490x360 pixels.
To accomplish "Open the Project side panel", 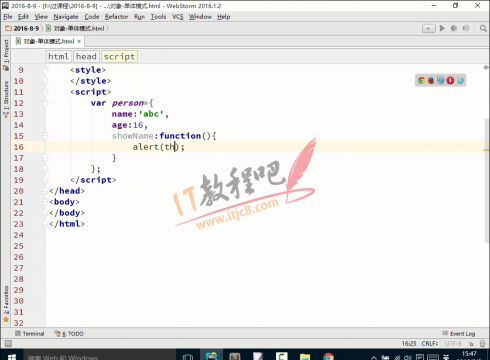I will (x=6, y=55).
